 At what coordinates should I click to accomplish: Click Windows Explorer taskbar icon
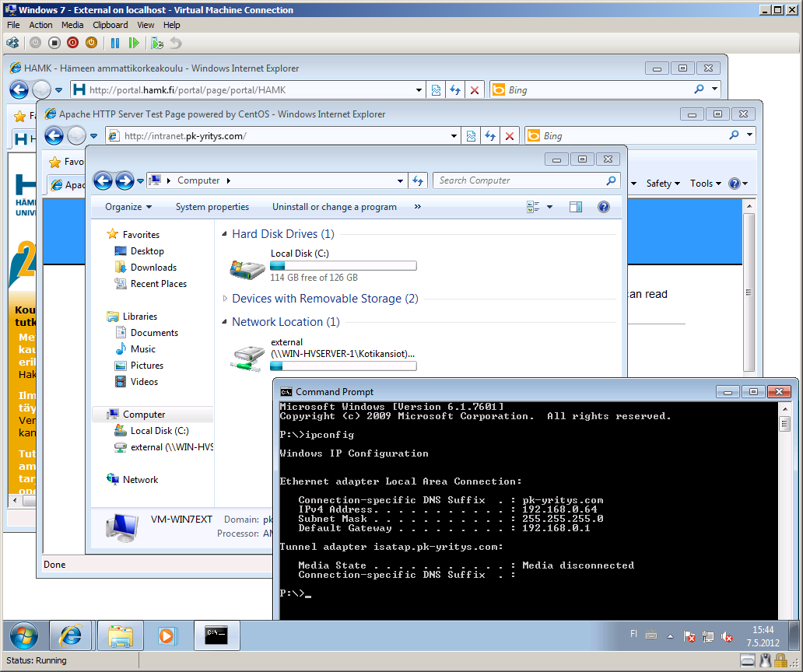121,635
